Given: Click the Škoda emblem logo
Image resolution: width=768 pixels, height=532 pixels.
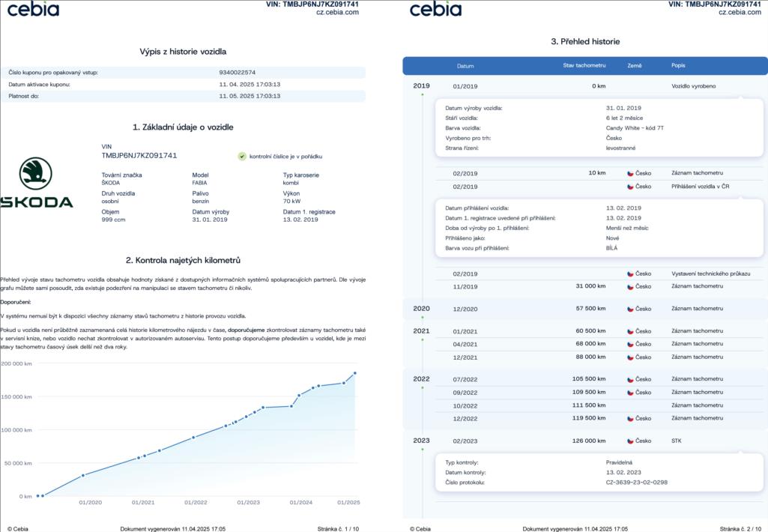Looking at the screenshot, I should [x=36, y=173].
